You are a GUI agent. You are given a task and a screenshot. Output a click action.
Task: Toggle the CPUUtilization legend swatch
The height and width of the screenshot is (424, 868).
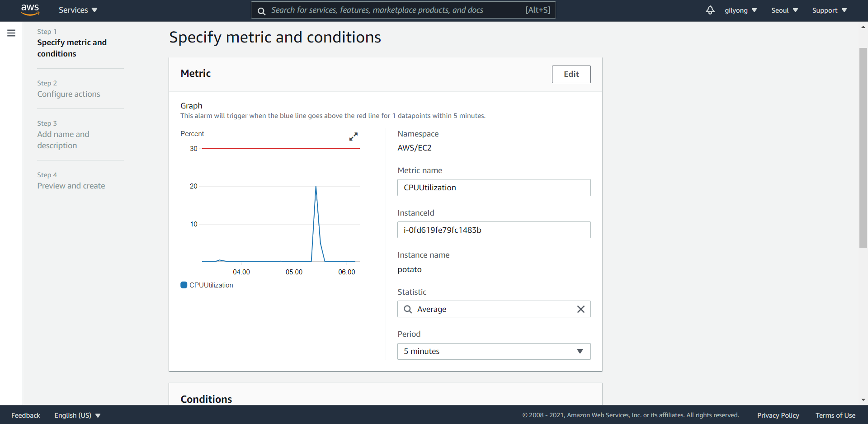point(184,285)
